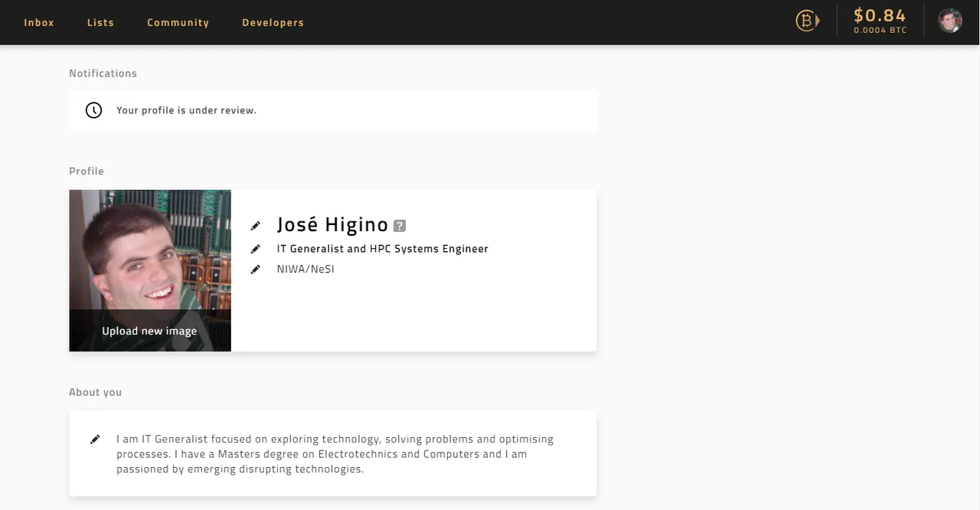
Task: Click the About you section heading
Action: pyautogui.click(x=95, y=392)
